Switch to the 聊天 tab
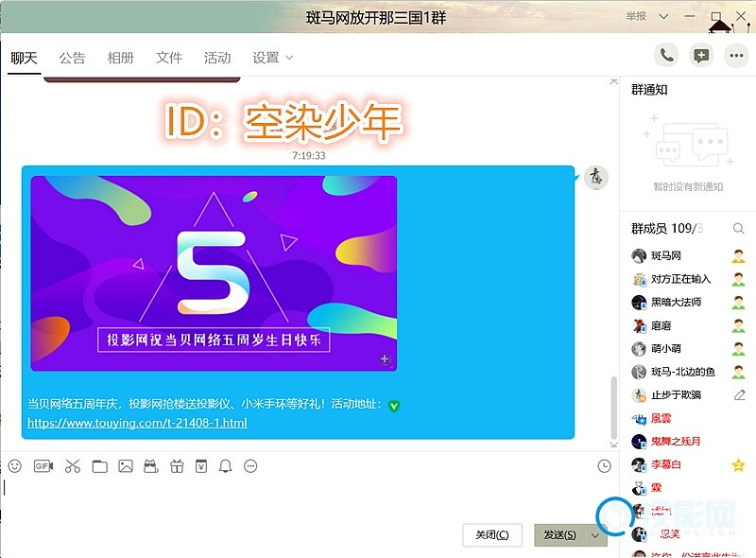This screenshot has width=756, height=558. pyautogui.click(x=25, y=59)
